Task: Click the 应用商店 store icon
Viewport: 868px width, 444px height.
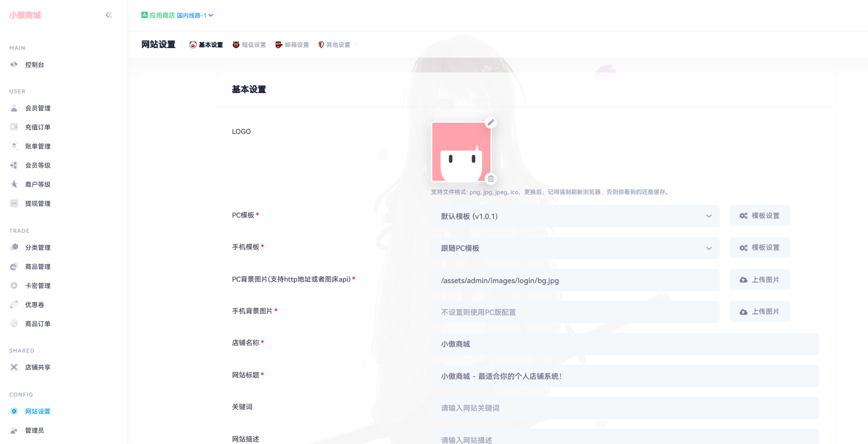Action: pos(144,15)
